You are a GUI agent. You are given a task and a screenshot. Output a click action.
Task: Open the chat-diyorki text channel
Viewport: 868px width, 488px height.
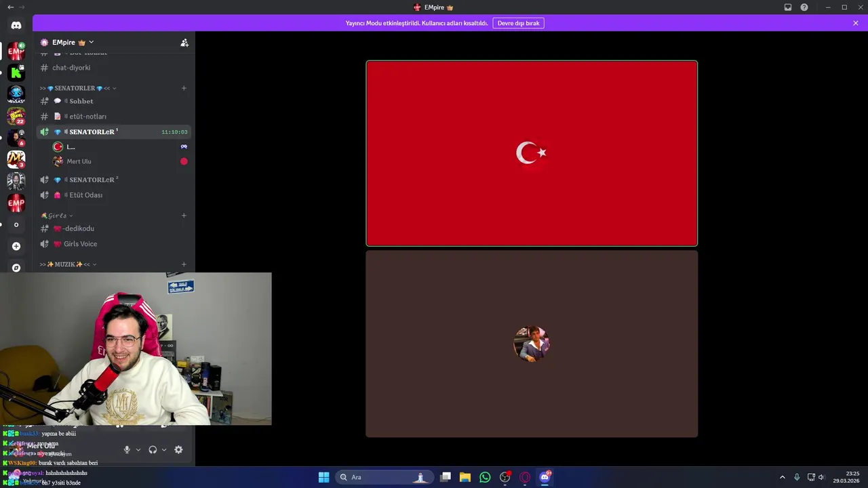[114, 68]
